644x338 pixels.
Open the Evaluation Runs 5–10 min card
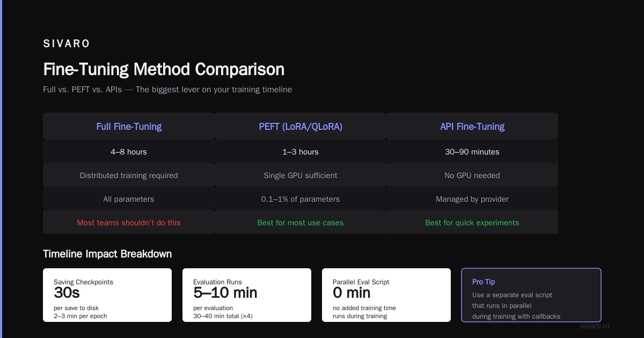(247, 295)
